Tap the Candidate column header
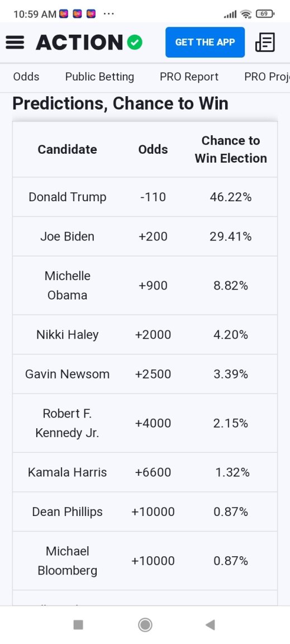 coord(68,149)
